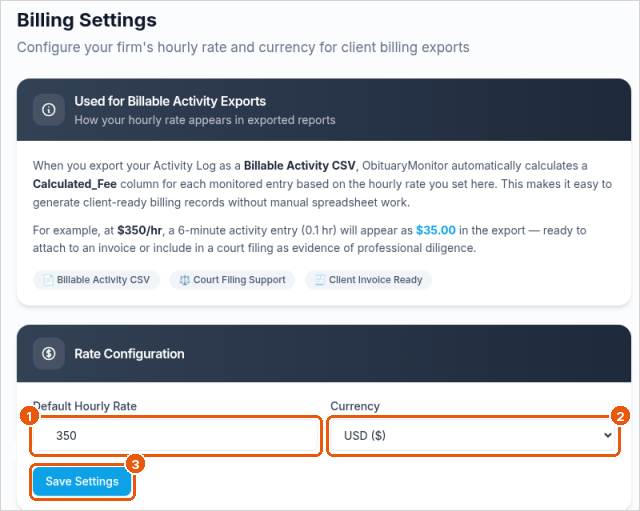This screenshot has height=511, width=640.
Task: Click the Currency field label
Action: pos(355,406)
